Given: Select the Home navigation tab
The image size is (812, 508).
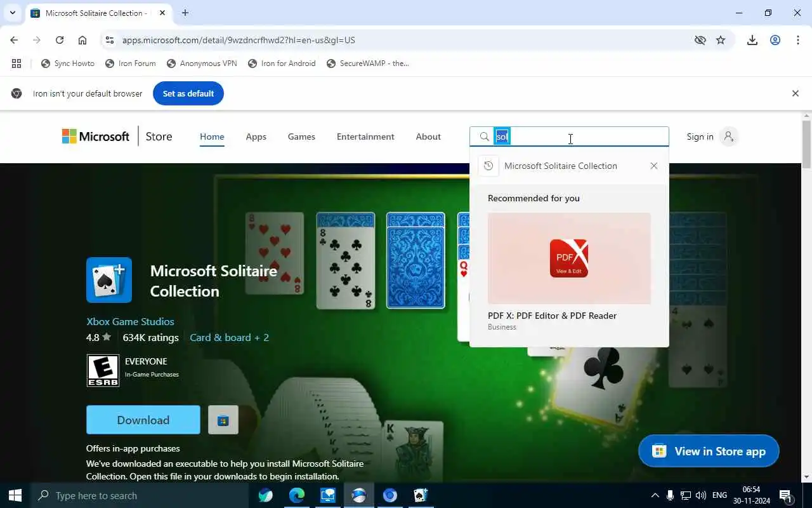Looking at the screenshot, I should pos(212,137).
